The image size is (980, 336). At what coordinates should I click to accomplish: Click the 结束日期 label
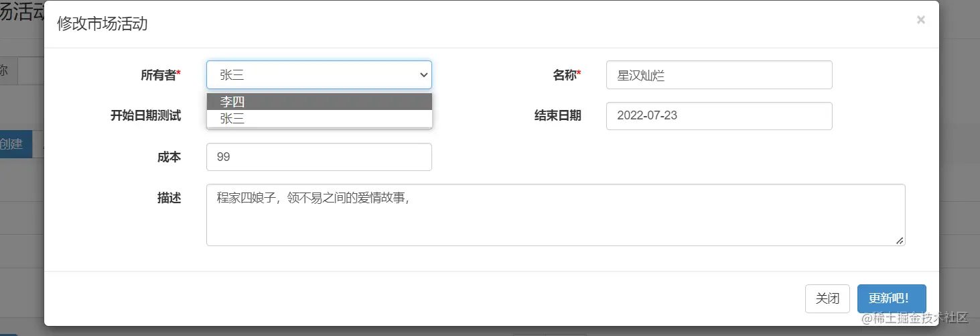[557, 116]
